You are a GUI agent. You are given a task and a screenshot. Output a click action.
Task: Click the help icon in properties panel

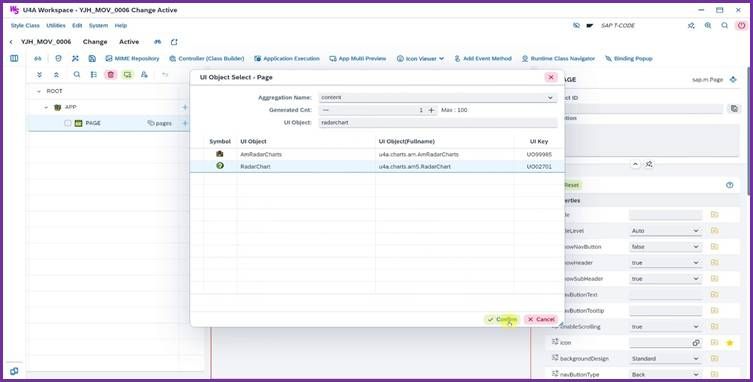click(x=729, y=185)
